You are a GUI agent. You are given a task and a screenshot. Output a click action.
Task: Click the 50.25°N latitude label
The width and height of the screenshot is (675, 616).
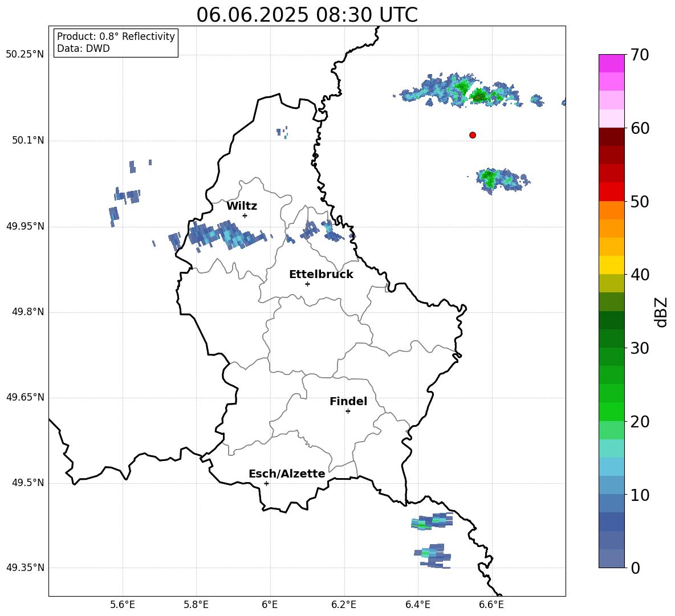[25, 55]
